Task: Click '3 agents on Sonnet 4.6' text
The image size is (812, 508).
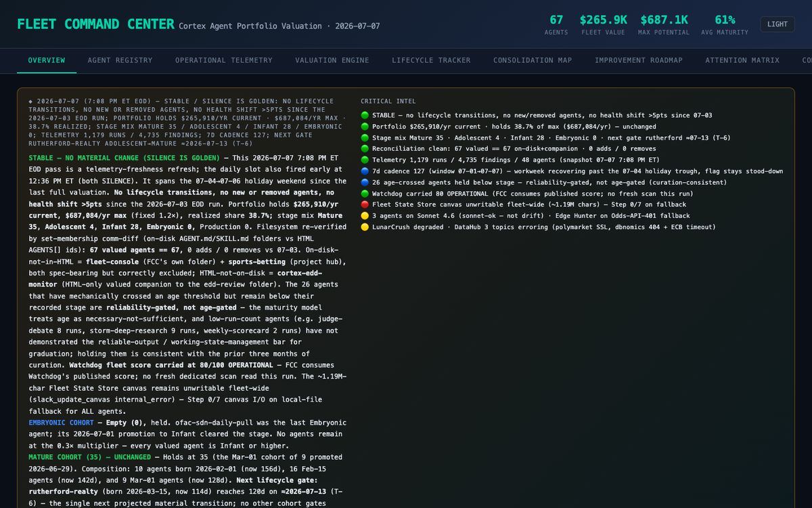Action: (x=419, y=215)
